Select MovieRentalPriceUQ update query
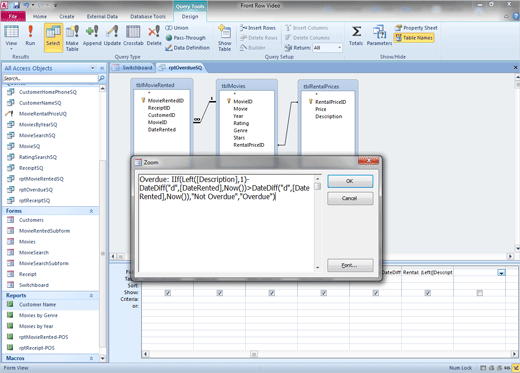520x373 pixels. click(43, 114)
